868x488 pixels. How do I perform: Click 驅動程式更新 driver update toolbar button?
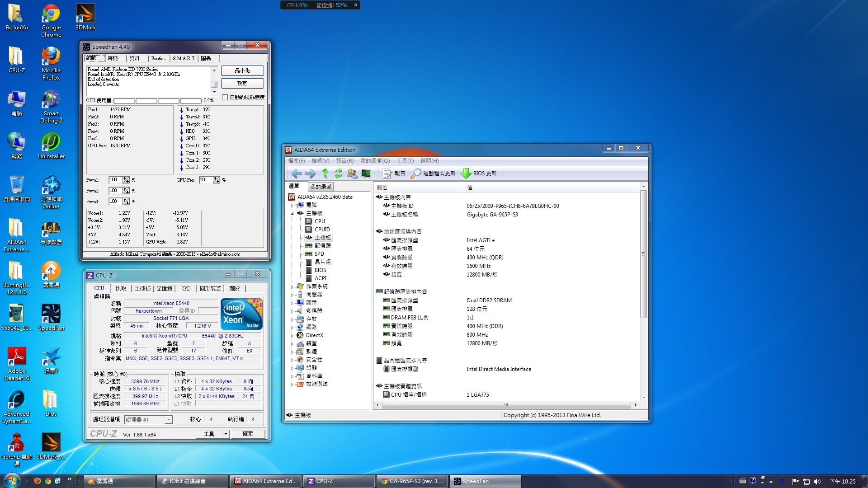(433, 174)
